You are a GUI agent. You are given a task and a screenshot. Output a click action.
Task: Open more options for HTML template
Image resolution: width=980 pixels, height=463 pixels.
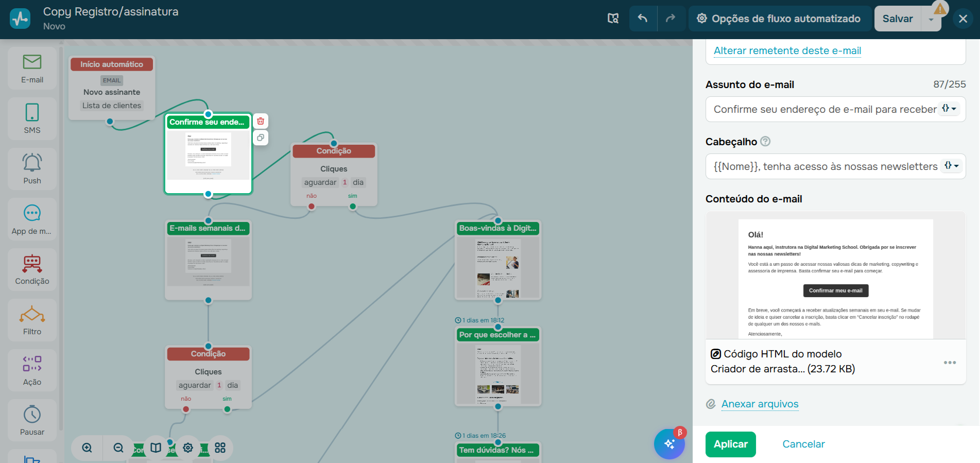pos(950,363)
